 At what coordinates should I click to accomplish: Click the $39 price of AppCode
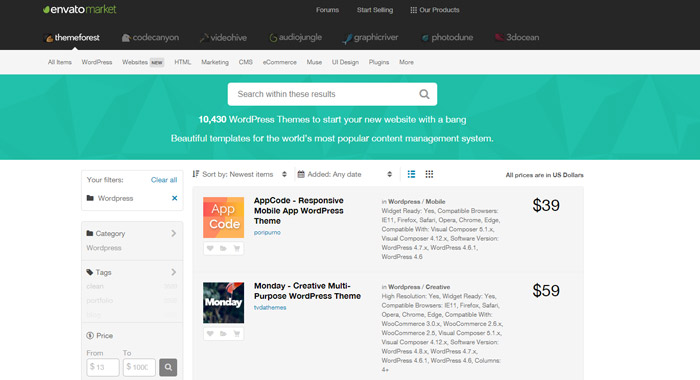pyautogui.click(x=546, y=205)
